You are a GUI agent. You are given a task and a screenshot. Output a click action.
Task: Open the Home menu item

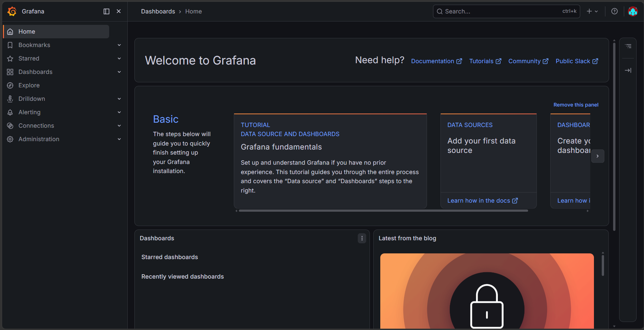tap(56, 32)
